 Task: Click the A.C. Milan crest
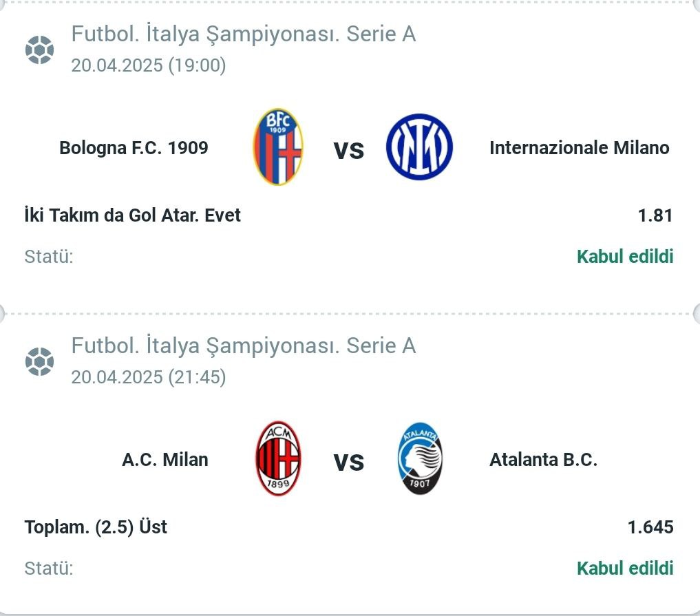point(278,458)
